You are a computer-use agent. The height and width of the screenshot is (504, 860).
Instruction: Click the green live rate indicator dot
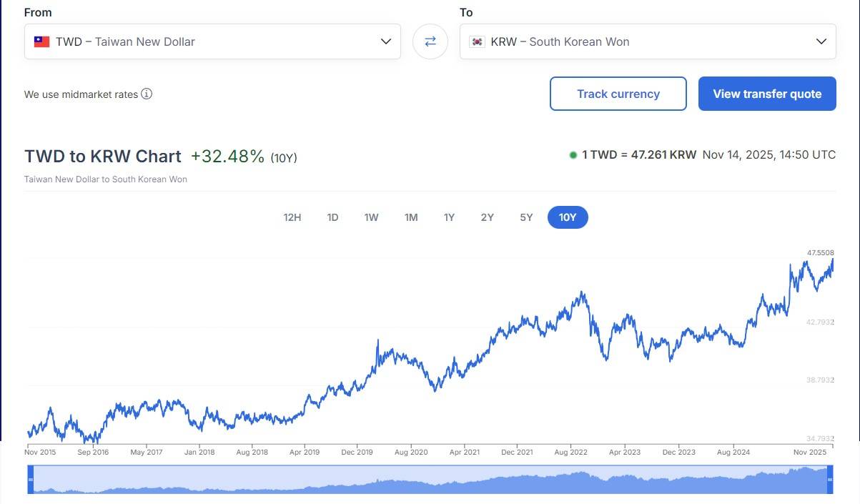click(x=573, y=155)
